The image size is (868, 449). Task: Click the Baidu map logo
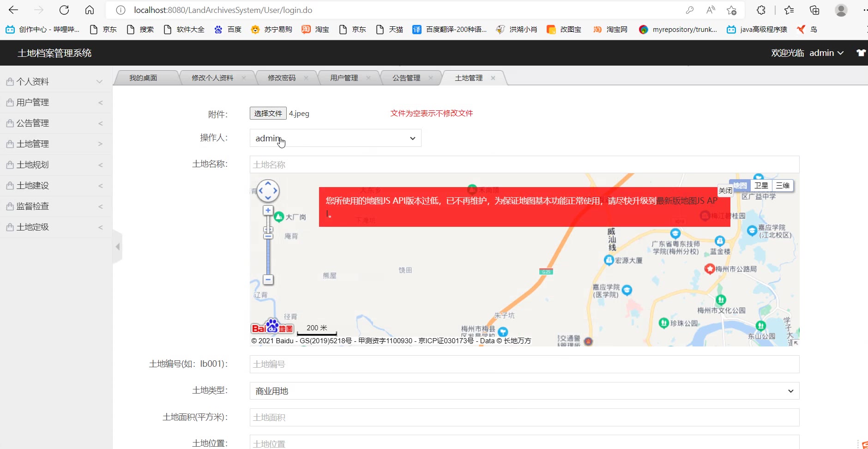pos(272,327)
